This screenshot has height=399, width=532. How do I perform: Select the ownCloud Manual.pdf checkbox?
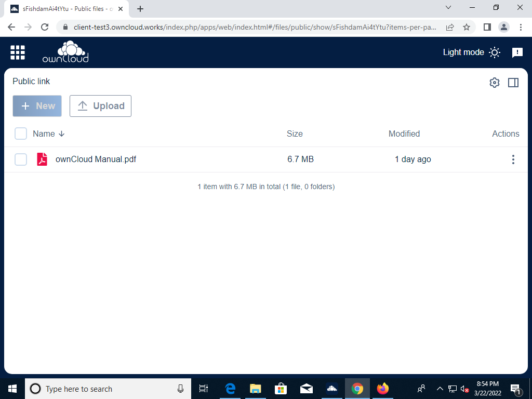(21, 159)
